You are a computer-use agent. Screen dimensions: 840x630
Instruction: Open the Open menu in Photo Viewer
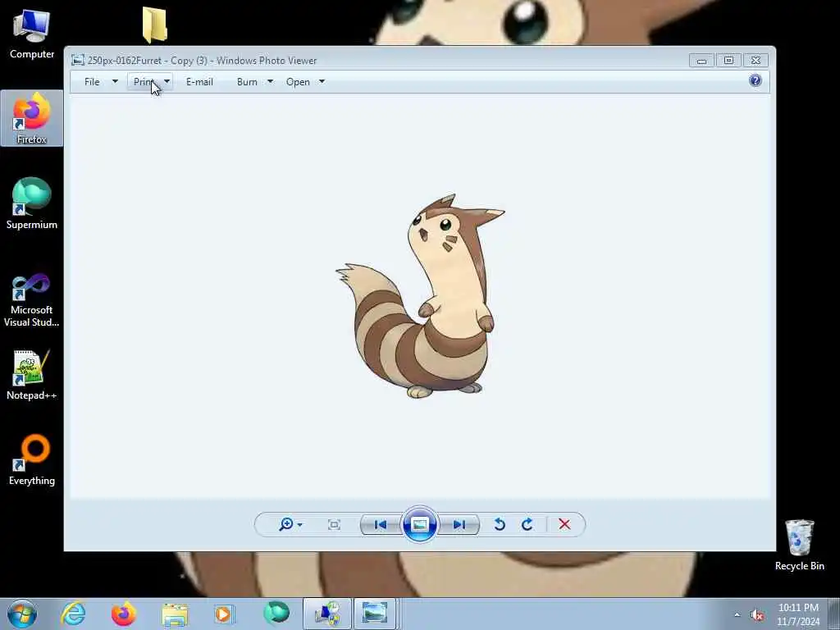coord(298,82)
